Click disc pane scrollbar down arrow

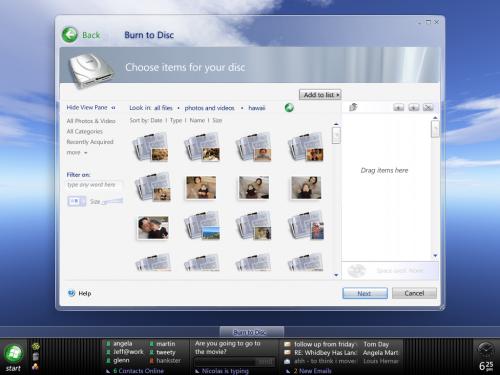435,256
